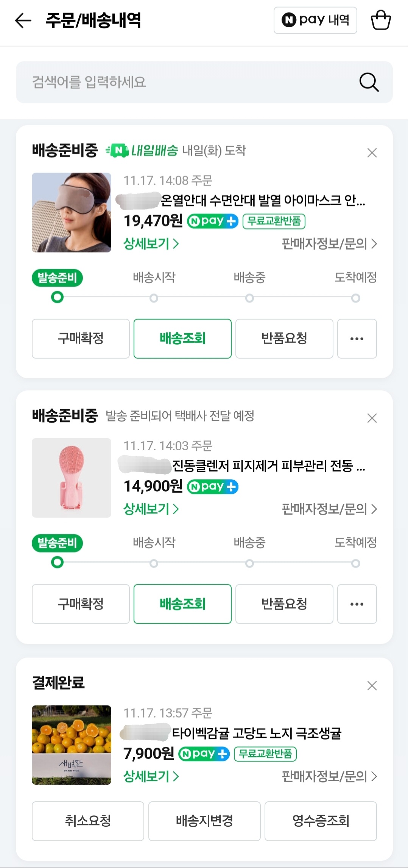Expand 상세보기 for the cleanser order
This screenshot has width=408, height=868.
(151, 509)
